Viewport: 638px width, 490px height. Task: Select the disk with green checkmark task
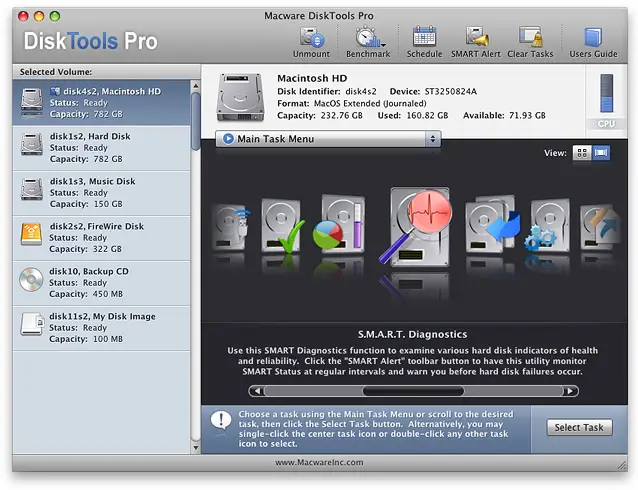(282, 225)
